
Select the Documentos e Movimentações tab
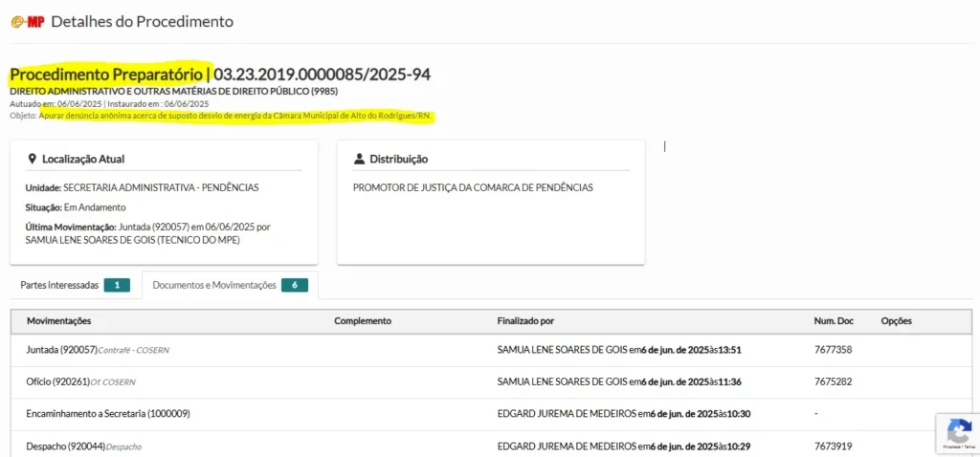214,285
